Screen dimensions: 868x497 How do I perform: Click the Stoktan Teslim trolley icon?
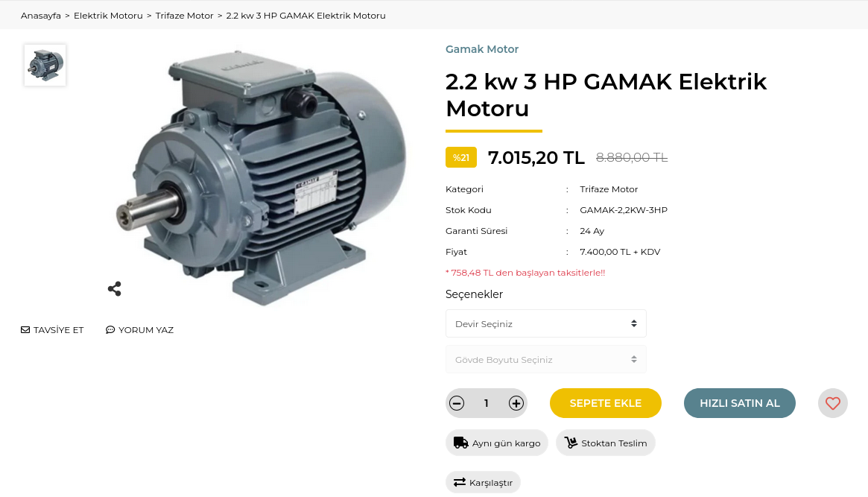click(571, 443)
